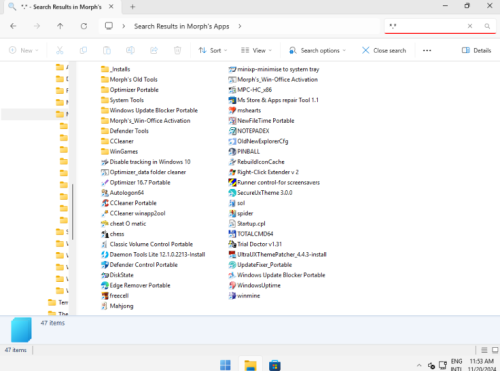Open the See more ellipsis menu
This screenshot has width=500, height=371.
[427, 50]
